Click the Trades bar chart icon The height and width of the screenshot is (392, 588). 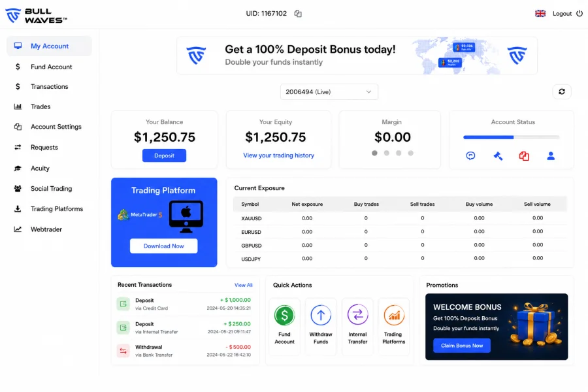pos(18,106)
